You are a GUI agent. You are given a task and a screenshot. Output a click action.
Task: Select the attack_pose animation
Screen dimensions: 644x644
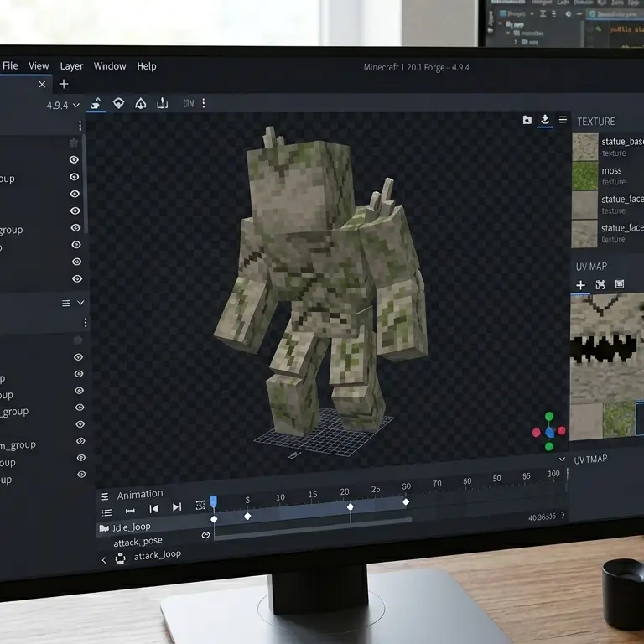[x=138, y=542]
